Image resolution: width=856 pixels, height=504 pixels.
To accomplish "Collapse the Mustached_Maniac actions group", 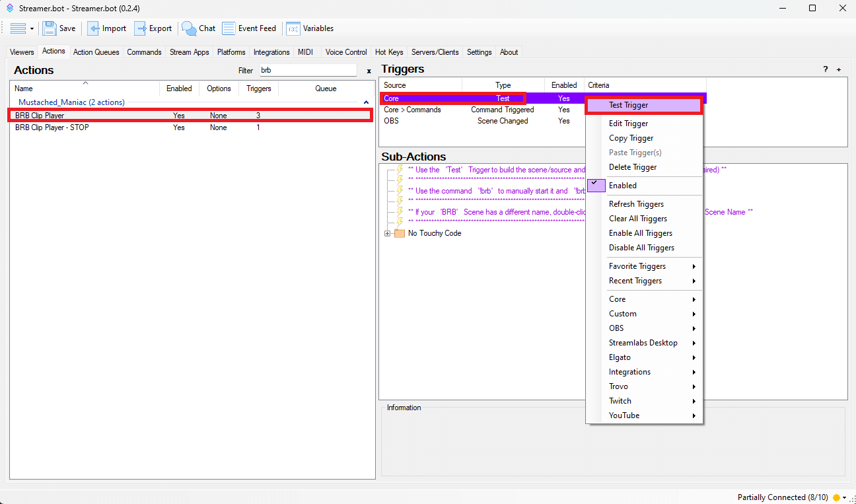I will point(366,102).
